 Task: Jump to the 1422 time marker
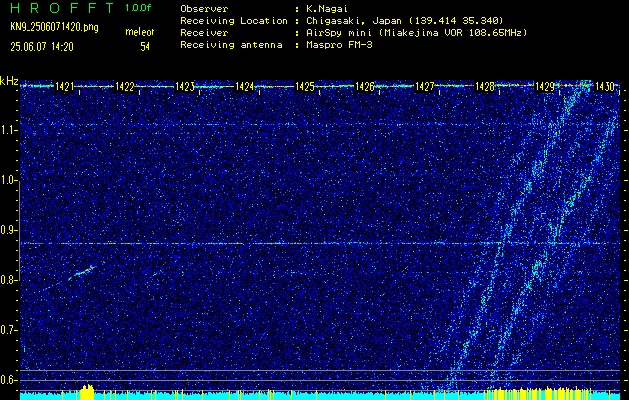click(124, 86)
